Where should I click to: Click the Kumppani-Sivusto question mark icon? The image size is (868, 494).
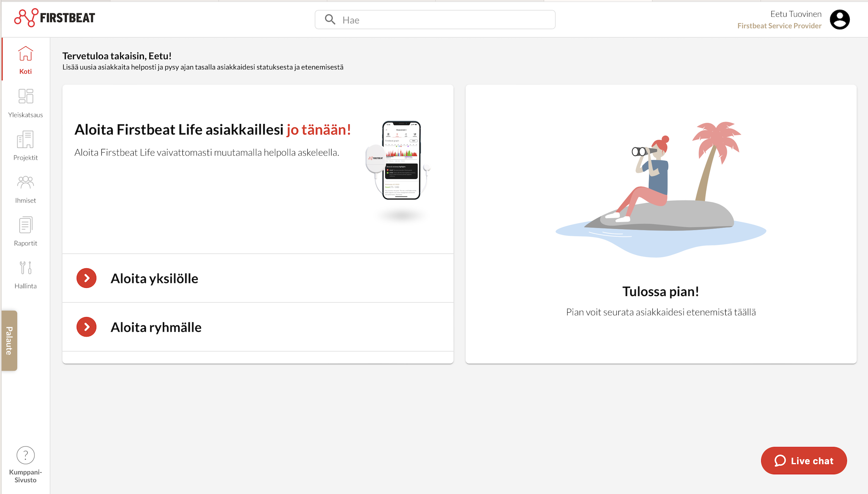[x=26, y=455]
